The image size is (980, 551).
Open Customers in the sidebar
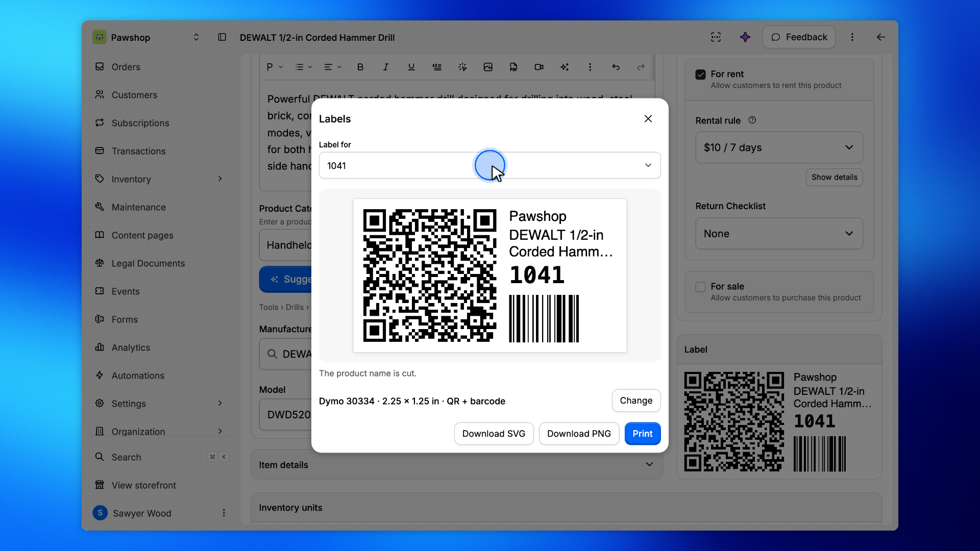tap(134, 95)
